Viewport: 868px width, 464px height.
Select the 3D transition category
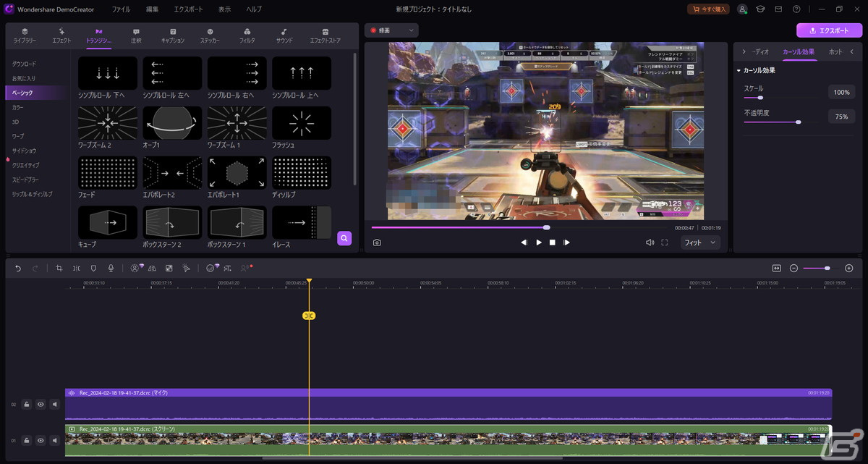pos(15,122)
